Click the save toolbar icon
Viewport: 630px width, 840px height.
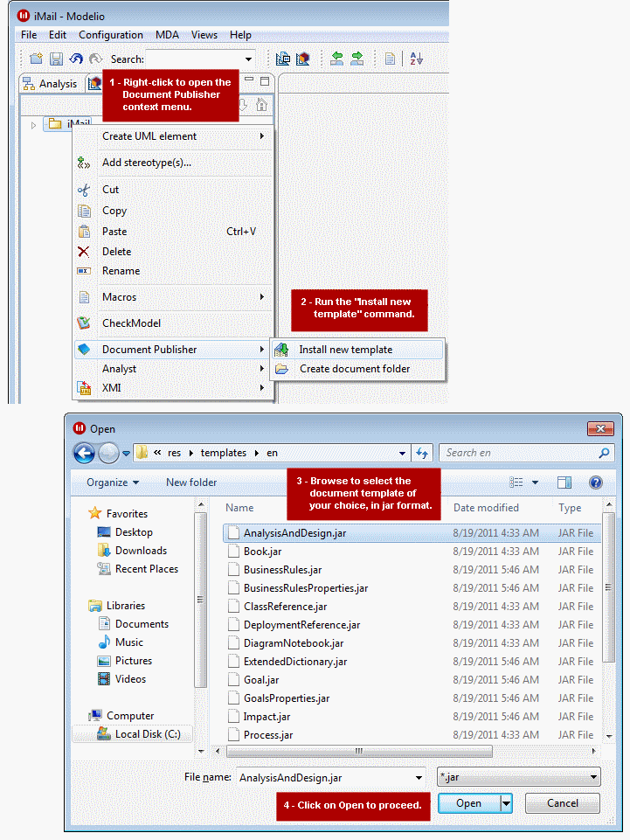coord(56,59)
